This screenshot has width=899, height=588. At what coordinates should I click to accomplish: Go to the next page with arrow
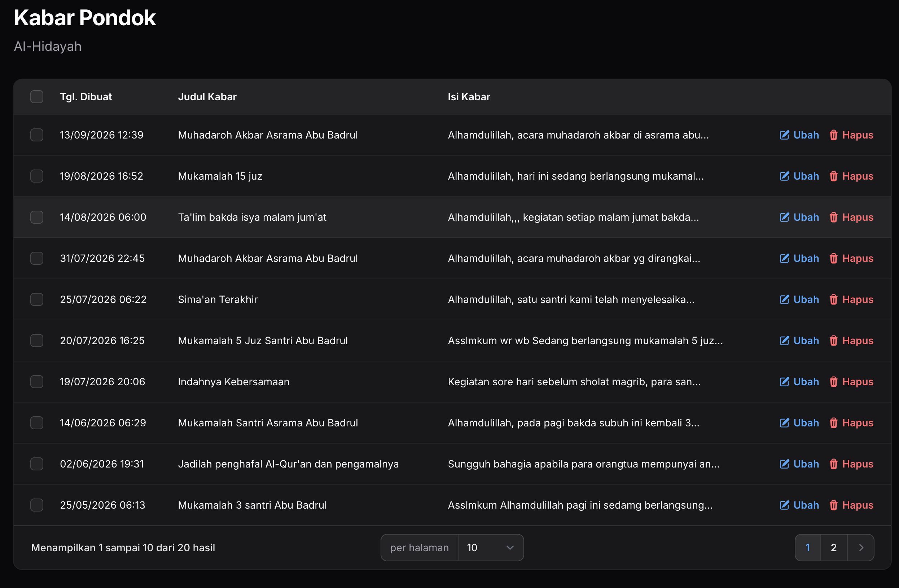861,548
